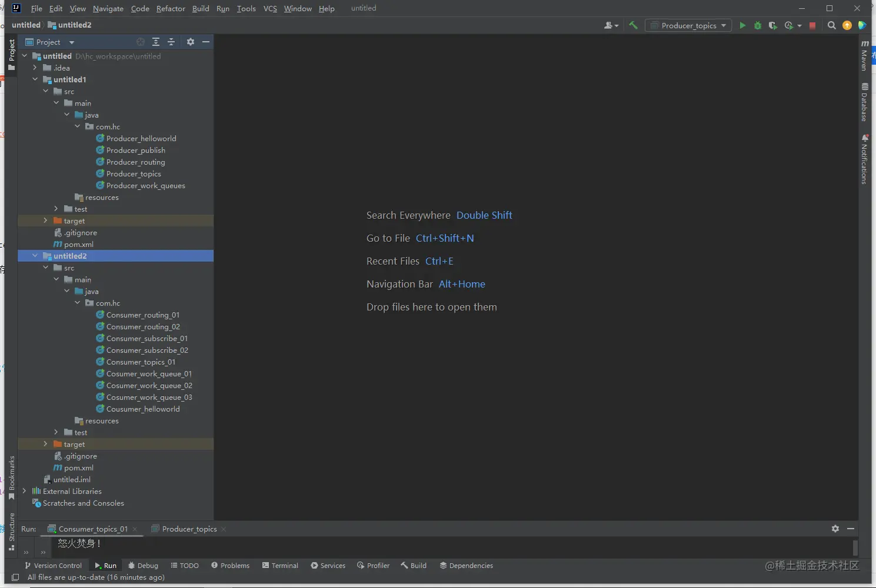Select untitled.iml file in tree
The width and height of the screenshot is (876, 588).
72,479
